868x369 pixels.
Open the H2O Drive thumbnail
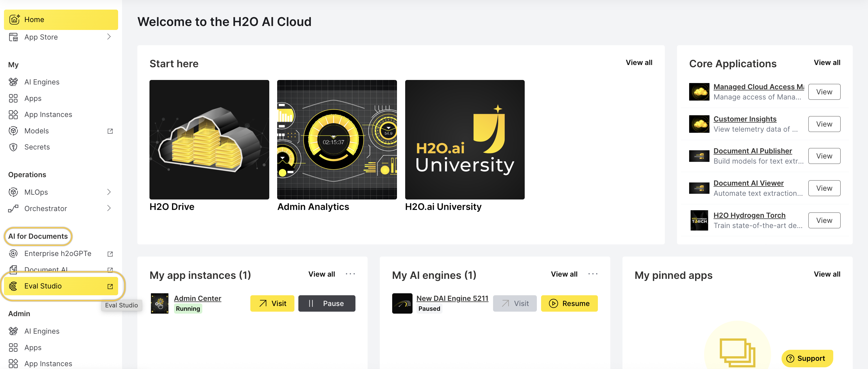pyautogui.click(x=209, y=140)
